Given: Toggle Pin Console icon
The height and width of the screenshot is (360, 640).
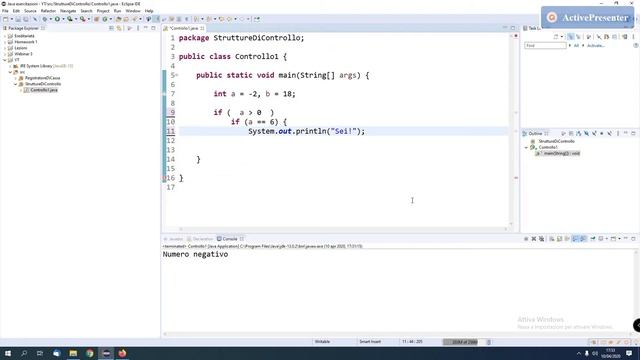Looking at the screenshot, I should [x=592, y=239].
